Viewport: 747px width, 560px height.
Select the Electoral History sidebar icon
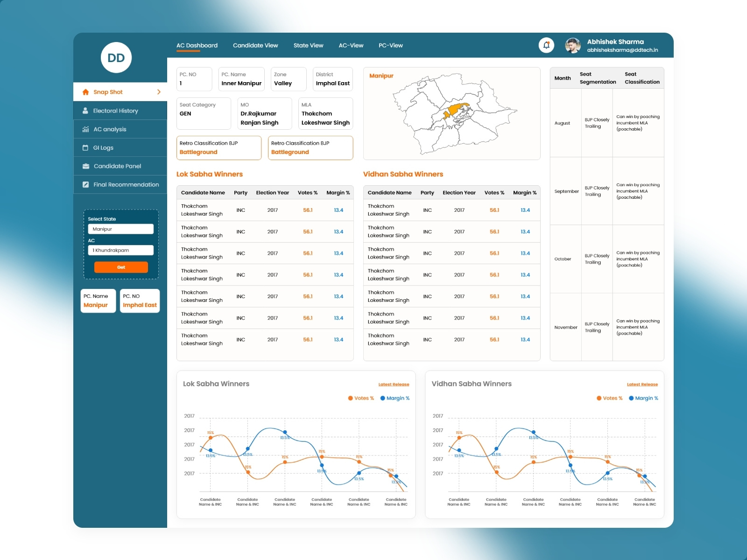(x=85, y=111)
